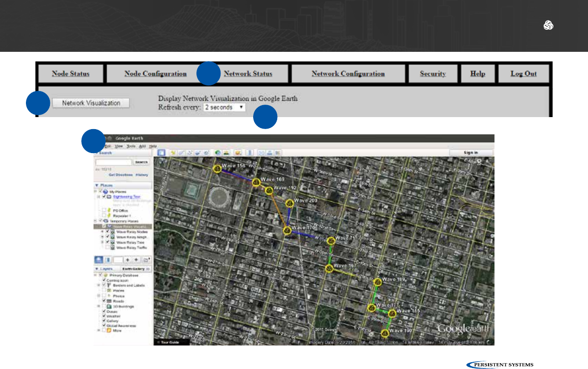Click the Add Polygon toolbar icon
588x369 pixels.
(x=182, y=153)
